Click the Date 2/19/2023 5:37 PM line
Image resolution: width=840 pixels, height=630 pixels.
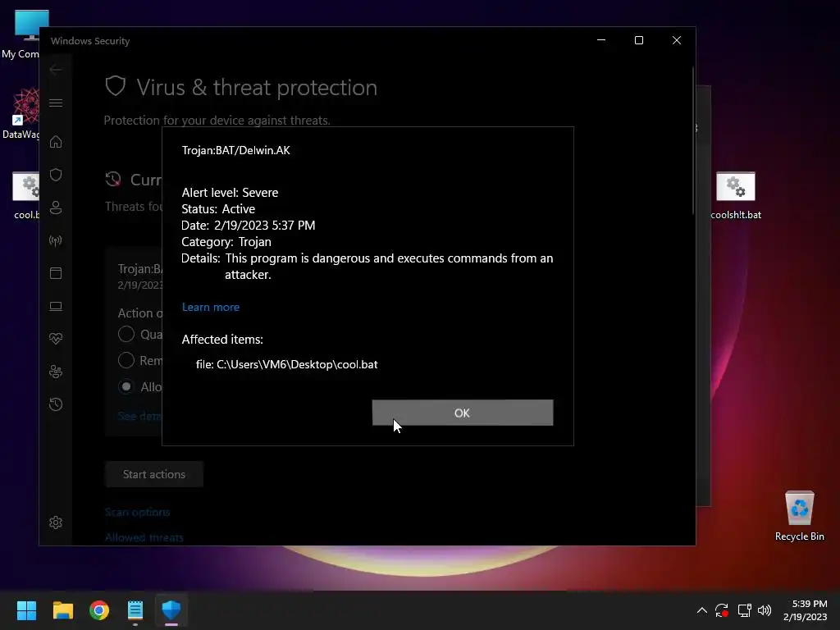pyautogui.click(x=248, y=226)
